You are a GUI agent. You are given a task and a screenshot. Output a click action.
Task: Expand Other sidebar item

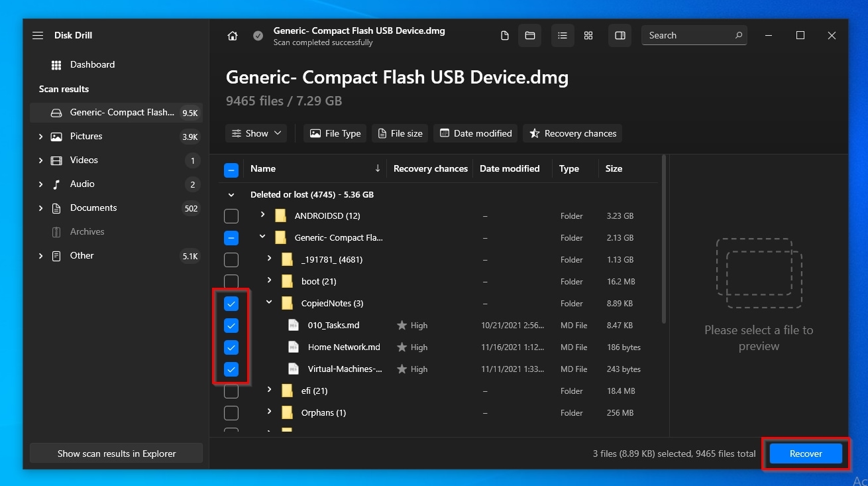click(x=40, y=256)
